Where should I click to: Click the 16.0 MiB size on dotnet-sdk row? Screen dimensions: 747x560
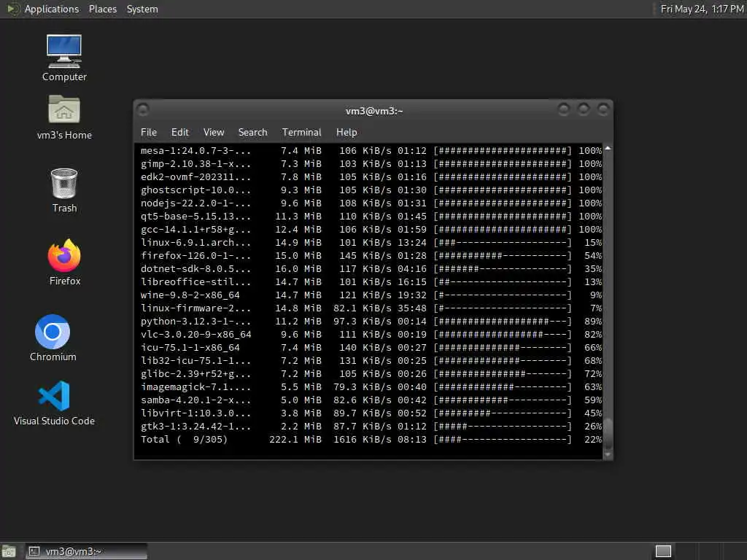(298, 268)
